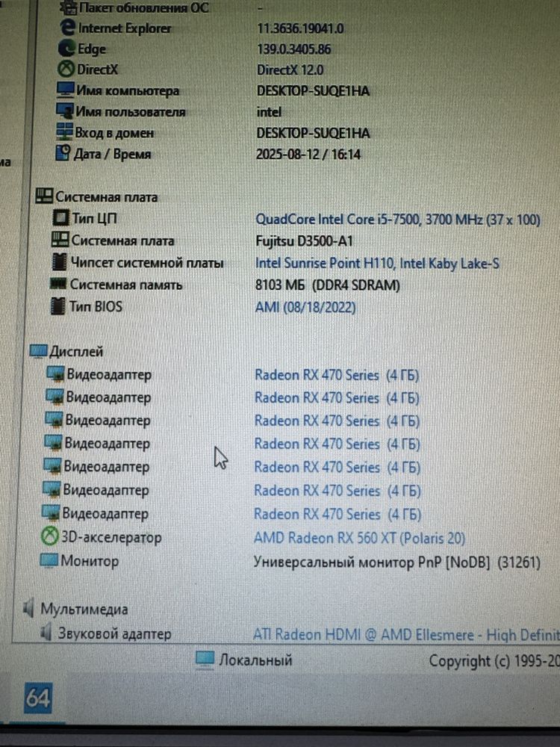Click the Fujitsu Системная плата row icon
The image size is (560, 747).
pyautogui.click(x=60, y=240)
